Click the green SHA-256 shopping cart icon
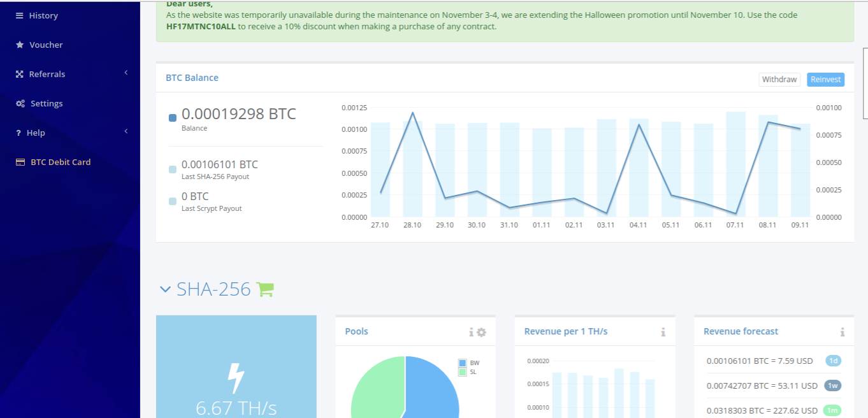Image resolution: width=868 pixels, height=418 pixels. point(264,289)
